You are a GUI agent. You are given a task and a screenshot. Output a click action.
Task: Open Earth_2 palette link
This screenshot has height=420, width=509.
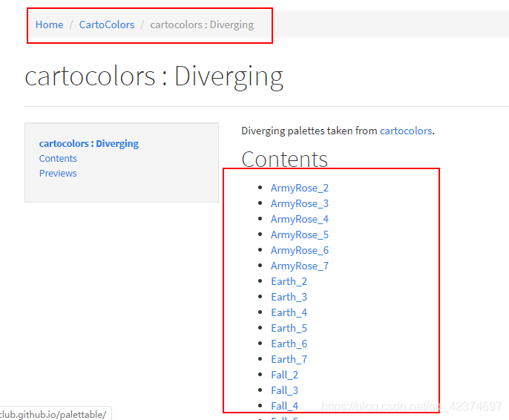(x=289, y=281)
